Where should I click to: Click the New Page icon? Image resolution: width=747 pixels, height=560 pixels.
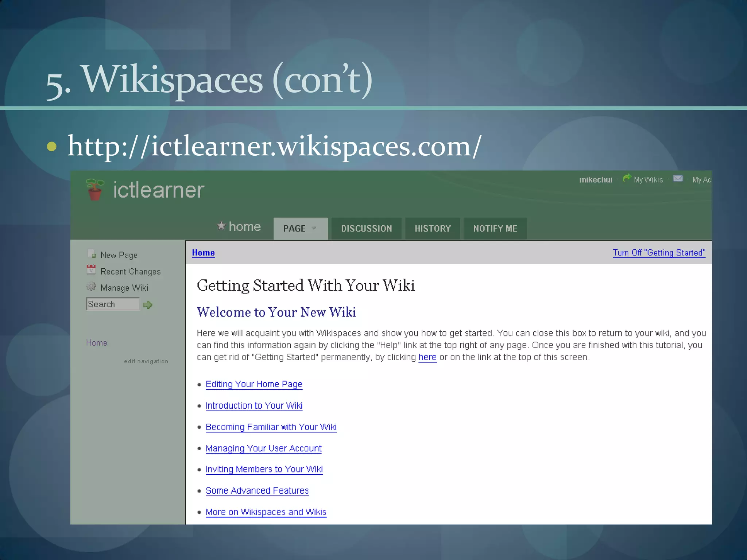pyautogui.click(x=92, y=254)
